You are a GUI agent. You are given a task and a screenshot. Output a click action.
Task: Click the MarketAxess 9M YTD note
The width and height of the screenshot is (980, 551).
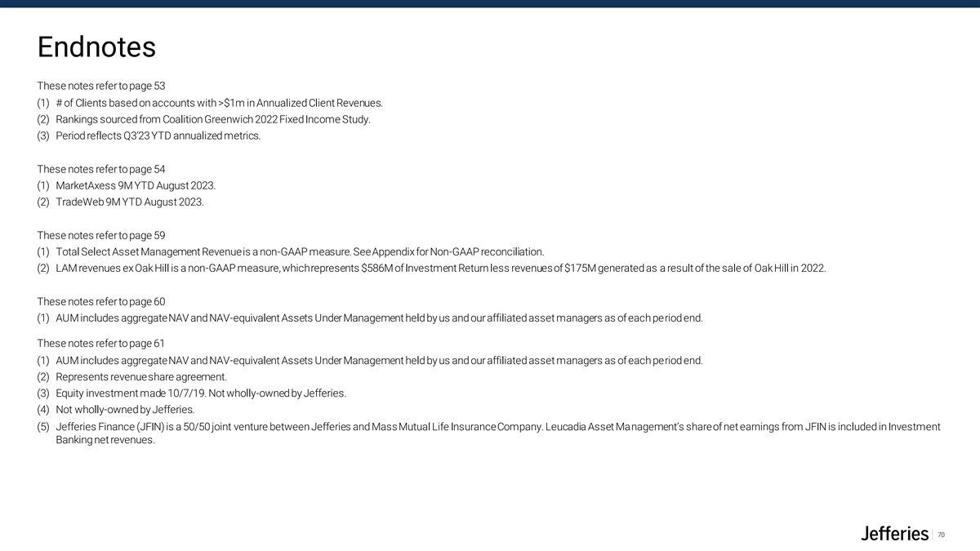[x=127, y=185]
